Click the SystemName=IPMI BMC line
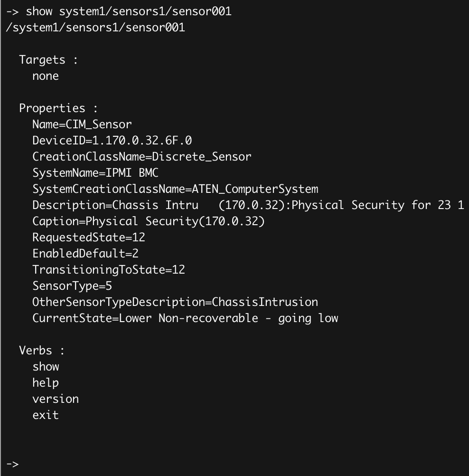The height and width of the screenshot is (476, 469). coord(95,173)
